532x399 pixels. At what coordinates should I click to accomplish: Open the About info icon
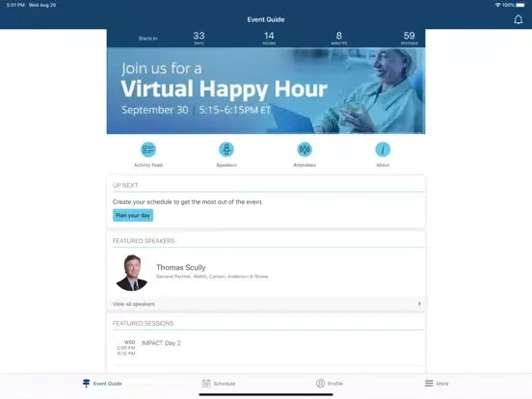[383, 149]
